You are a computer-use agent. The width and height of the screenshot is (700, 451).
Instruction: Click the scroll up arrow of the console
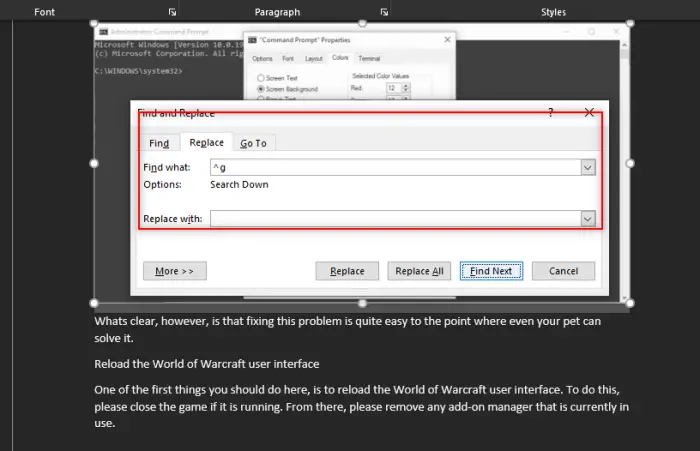click(624, 45)
